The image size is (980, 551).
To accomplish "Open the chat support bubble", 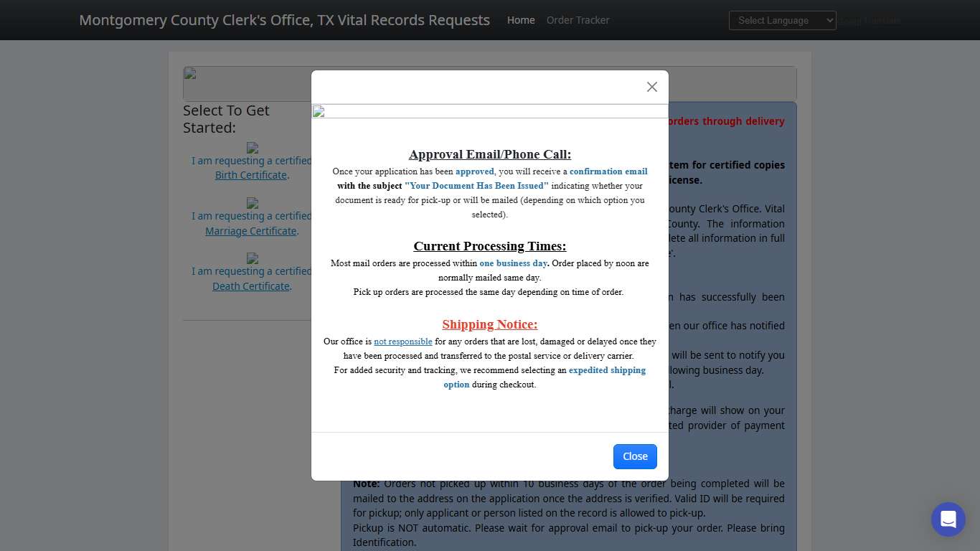I will click(948, 519).
